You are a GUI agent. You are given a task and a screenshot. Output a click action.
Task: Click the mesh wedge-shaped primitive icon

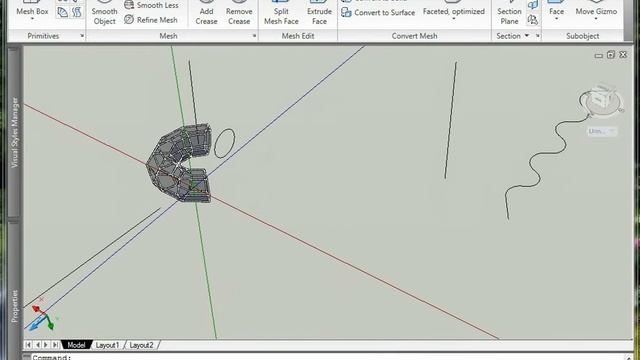62,12
